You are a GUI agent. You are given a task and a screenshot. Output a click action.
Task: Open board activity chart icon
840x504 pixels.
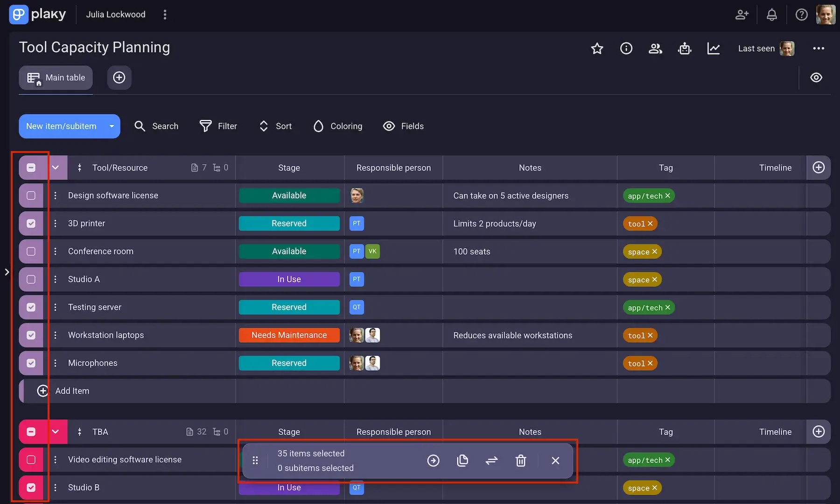pos(714,48)
